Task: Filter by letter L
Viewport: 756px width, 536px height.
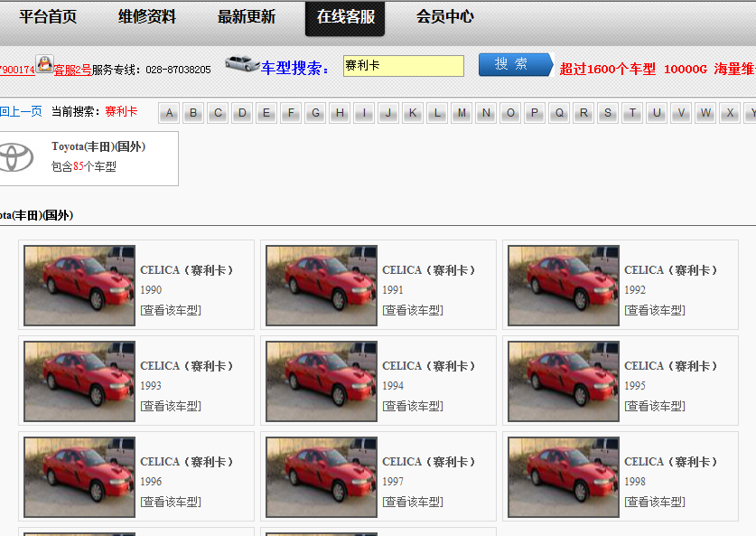Action: [x=437, y=113]
